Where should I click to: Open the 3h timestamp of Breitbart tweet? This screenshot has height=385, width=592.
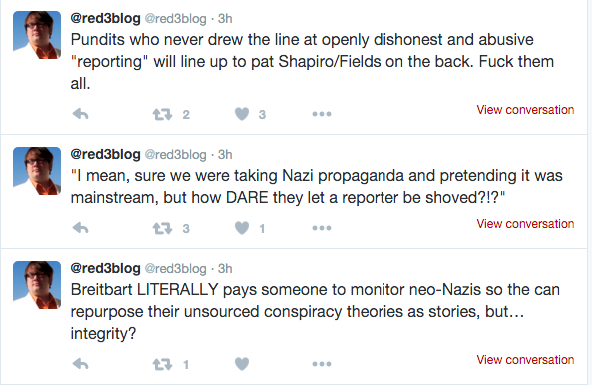pyautogui.click(x=225, y=268)
